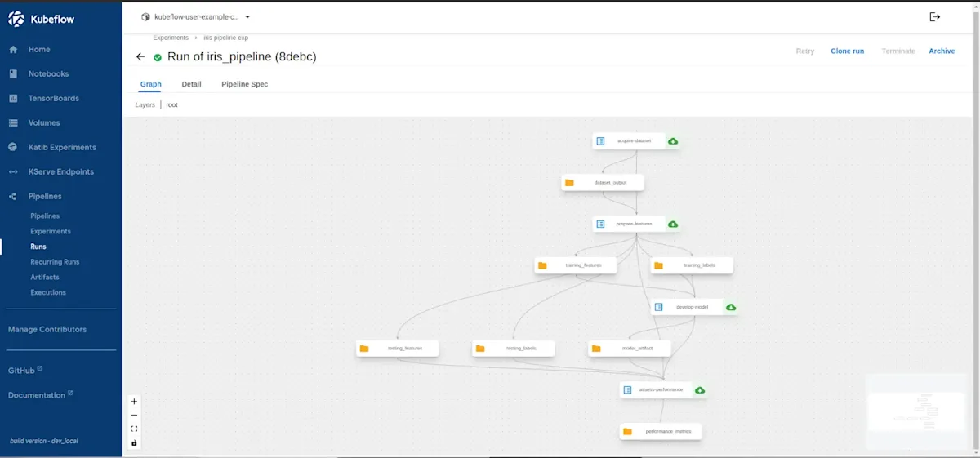Click the cloud status icon beside develop-model
The width and height of the screenshot is (980, 458).
(x=731, y=308)
